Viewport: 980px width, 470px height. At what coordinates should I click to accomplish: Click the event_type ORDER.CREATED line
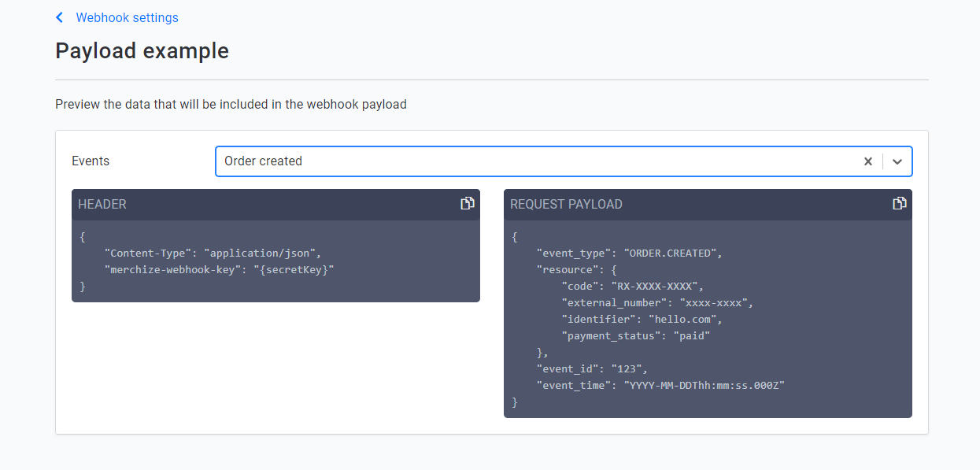(630, 254)
